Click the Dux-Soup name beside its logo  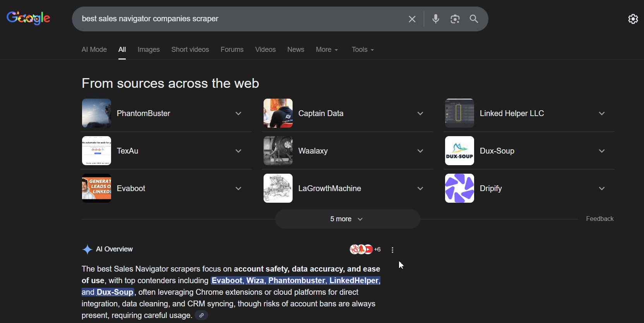click(x=497, y=151)
